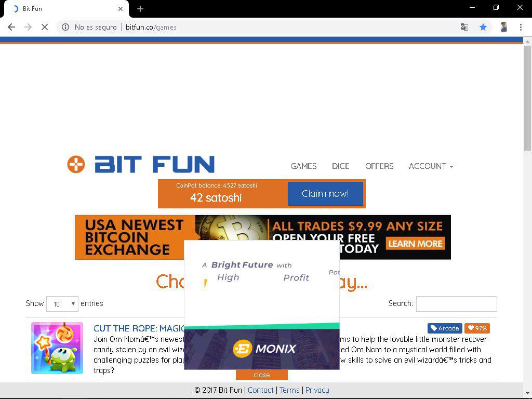Click the 97% heart rating badge

(x=477, y=328)
